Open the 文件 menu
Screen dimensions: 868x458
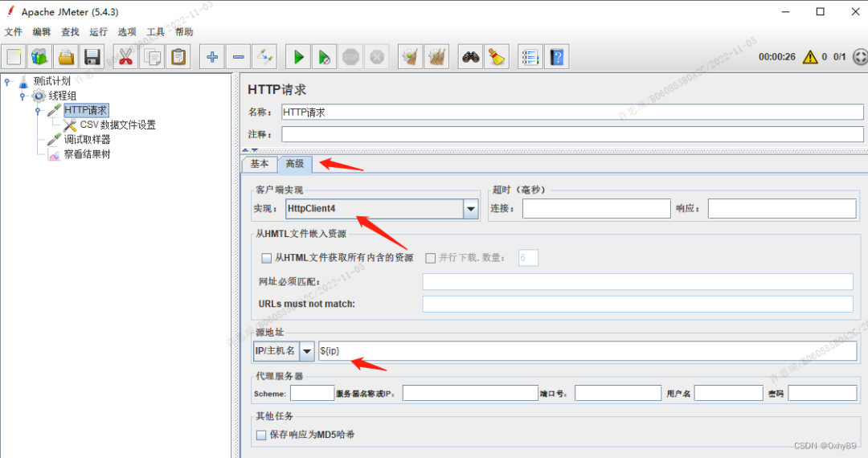[x=14, y=32]
